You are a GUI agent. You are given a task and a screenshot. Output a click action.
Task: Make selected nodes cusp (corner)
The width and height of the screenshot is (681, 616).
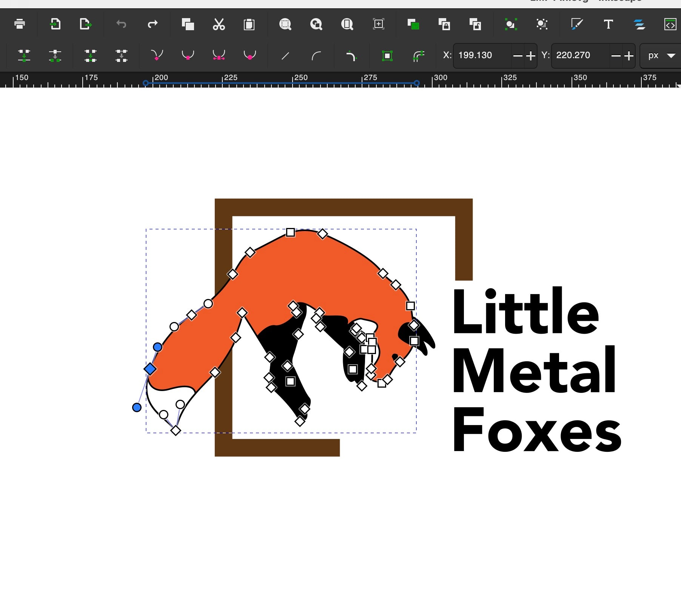pos(157,55)
